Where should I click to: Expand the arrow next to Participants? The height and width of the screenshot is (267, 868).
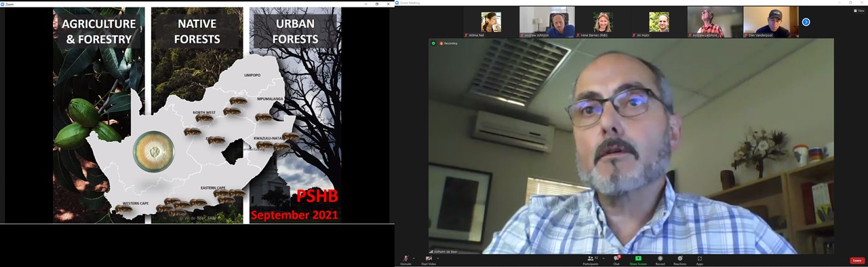(603, 258)
